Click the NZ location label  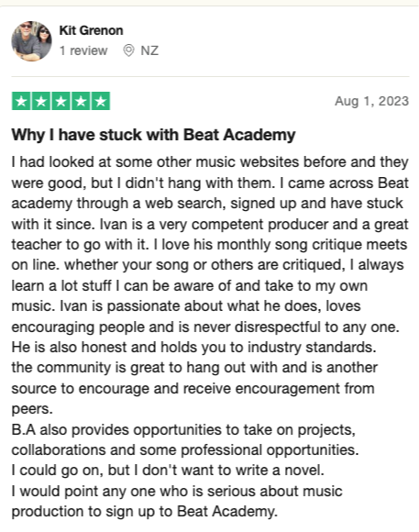[x=149, y=50]
